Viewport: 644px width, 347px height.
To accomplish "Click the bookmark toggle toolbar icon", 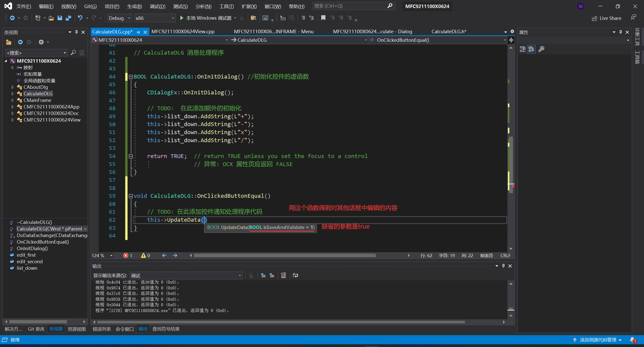I will tap(323, 18).
